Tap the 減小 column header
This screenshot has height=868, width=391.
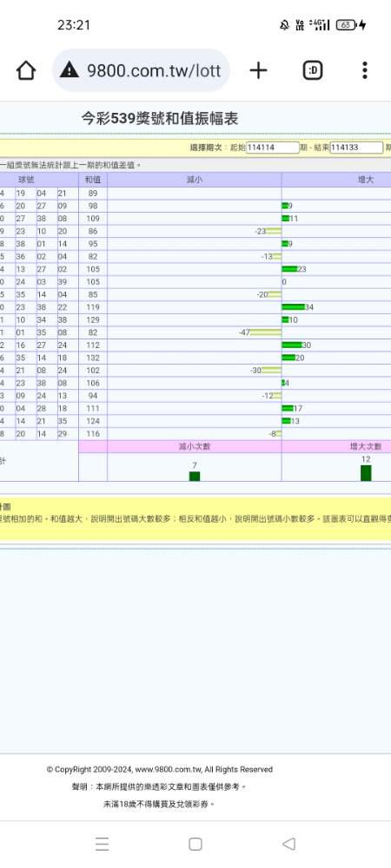195,180
